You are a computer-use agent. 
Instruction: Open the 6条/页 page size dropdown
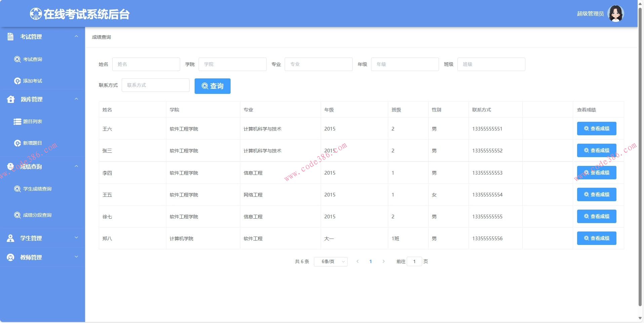tap(330, 261)
